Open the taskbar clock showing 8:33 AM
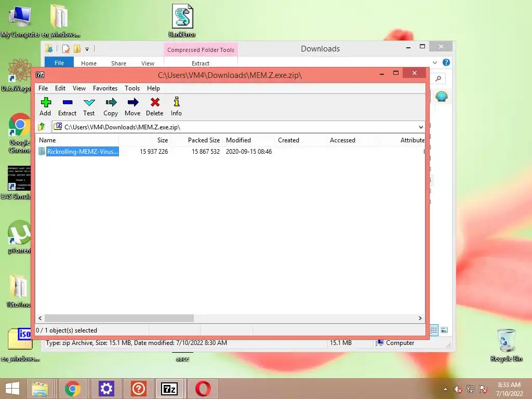Image resolution: width=532 pixels, height=399 pixels. (x=509, y=389)
